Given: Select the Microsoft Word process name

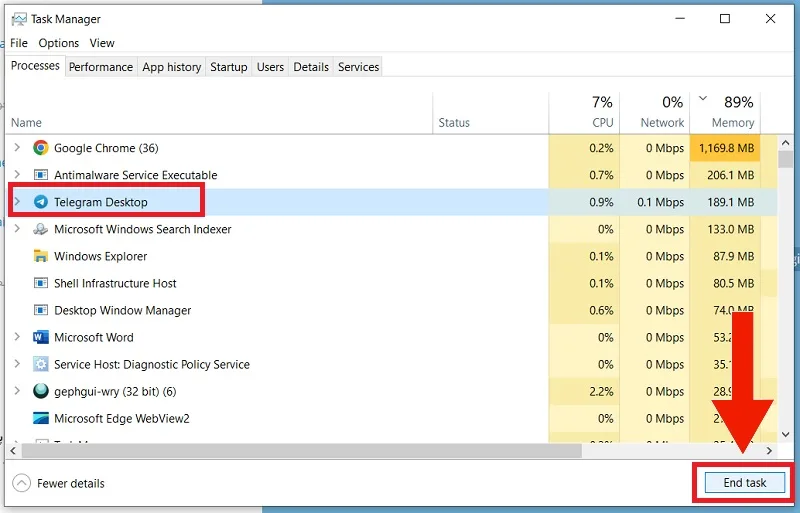Looking at the screenshot, I should (x=94, y=337).
